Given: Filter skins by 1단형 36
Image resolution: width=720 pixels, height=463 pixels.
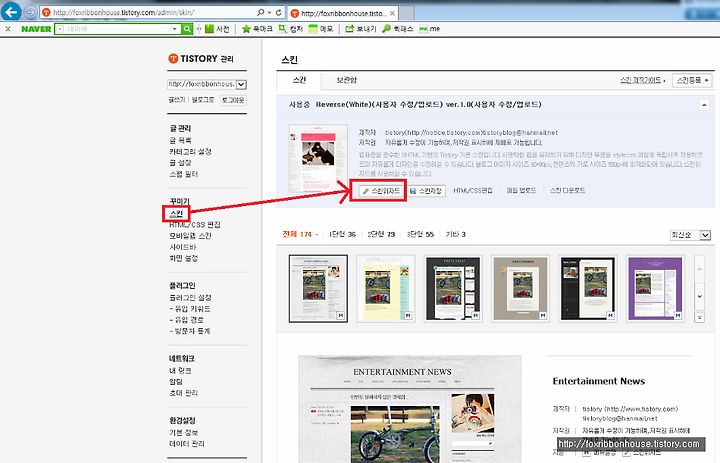Looking at the screenshot, I should click(343, 234).
